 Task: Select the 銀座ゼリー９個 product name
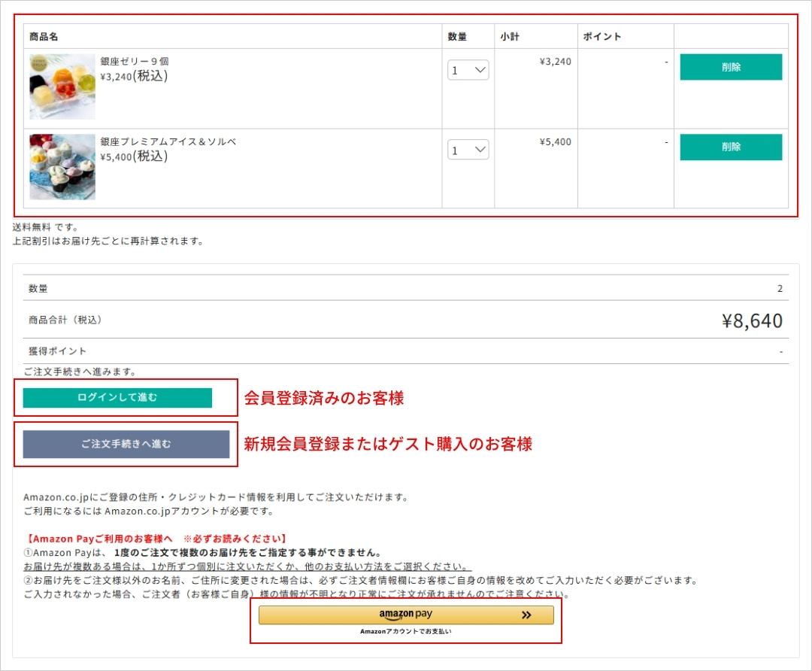click(135, 61)
